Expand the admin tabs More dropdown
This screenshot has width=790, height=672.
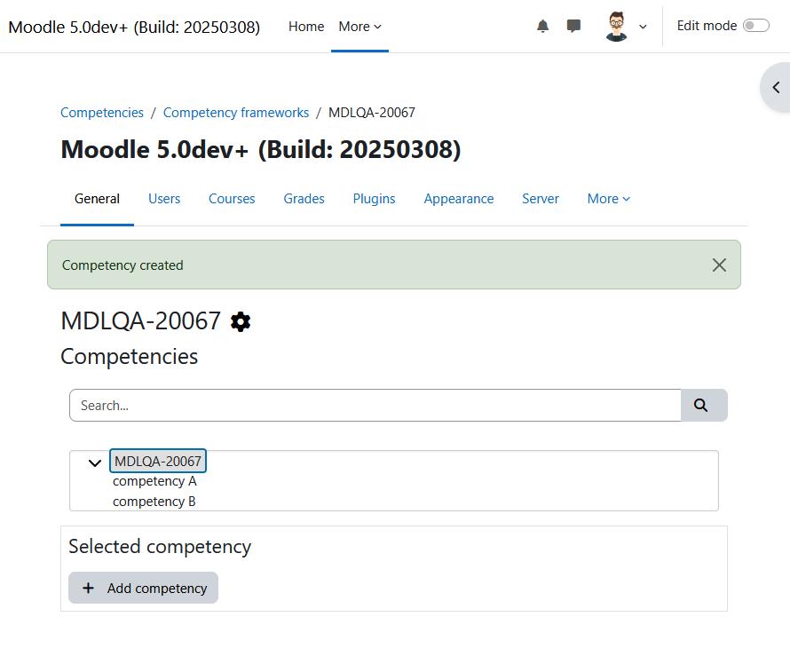tap(609, 199)
